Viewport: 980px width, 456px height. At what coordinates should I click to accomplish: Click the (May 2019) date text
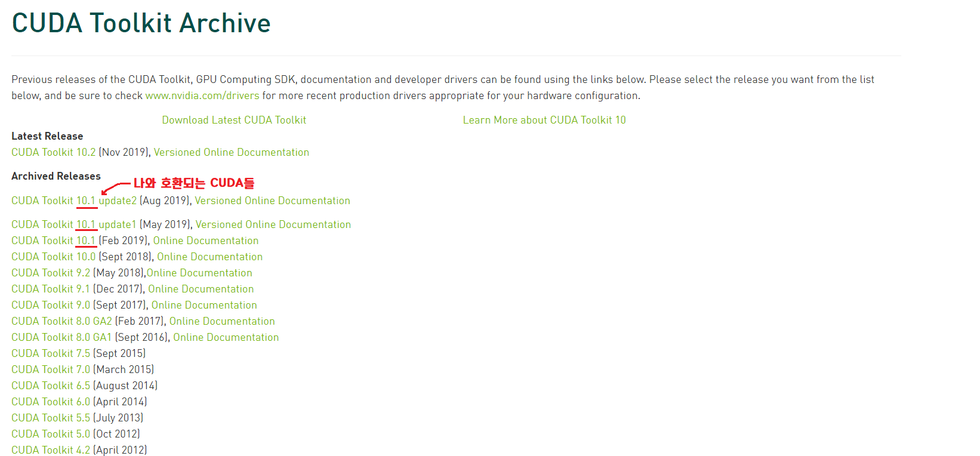(x=165, y=224)
